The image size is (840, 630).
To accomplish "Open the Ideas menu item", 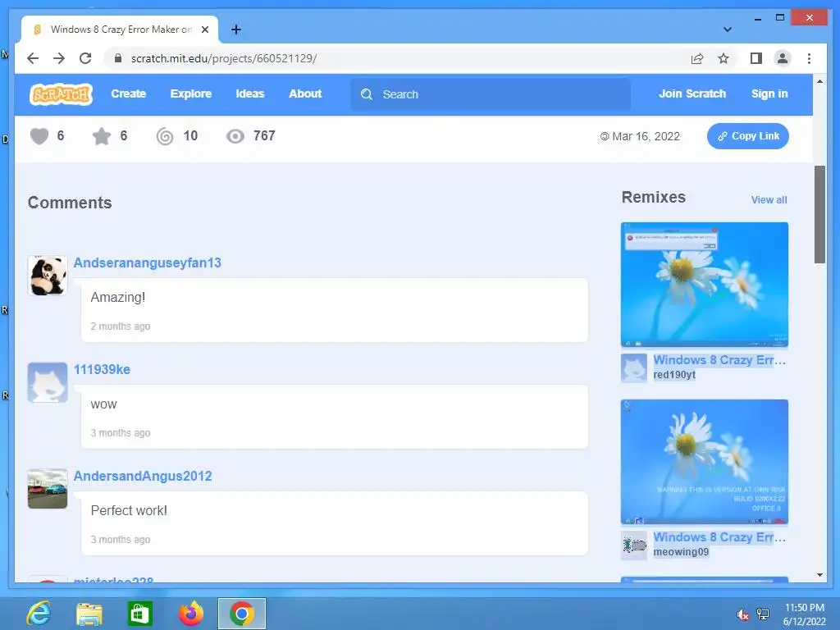I will coord(250,94).
